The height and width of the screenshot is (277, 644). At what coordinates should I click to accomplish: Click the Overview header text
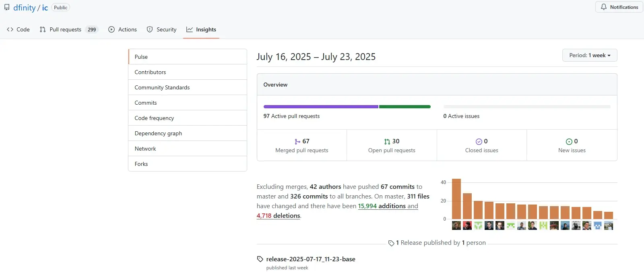point(275,85)
